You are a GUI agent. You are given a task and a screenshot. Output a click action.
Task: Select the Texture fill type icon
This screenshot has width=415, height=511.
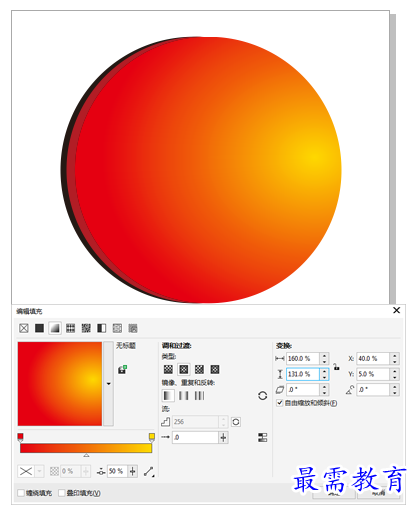(x=117, y=328)
